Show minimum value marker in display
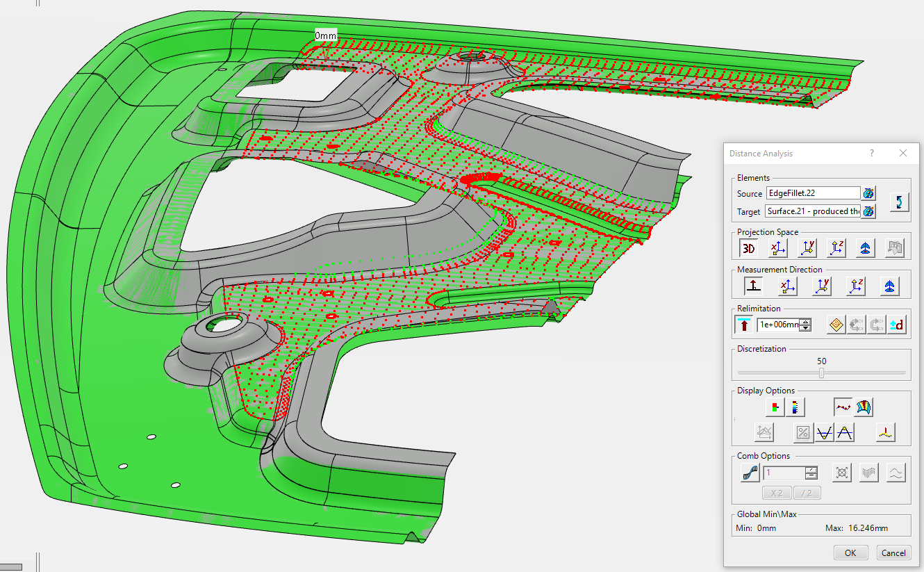The image size is (924, 572). click(x=825, y=433)
